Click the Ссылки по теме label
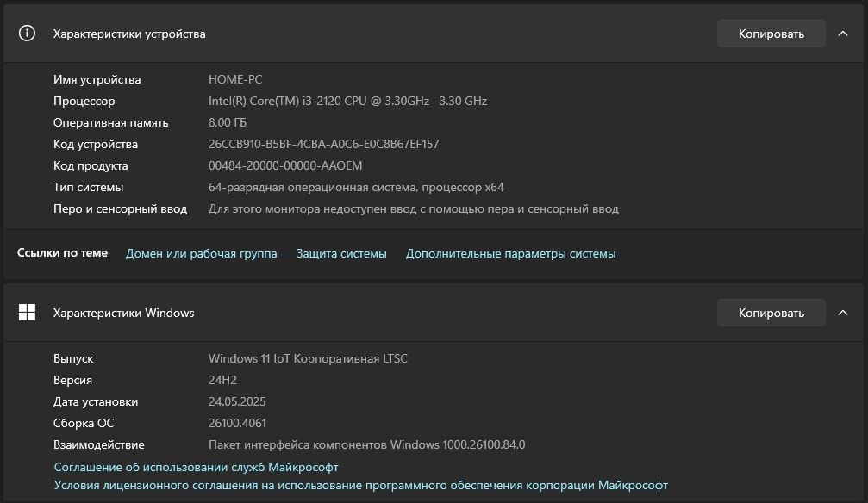Screen dimensions: 868x503 pos(62,253)
